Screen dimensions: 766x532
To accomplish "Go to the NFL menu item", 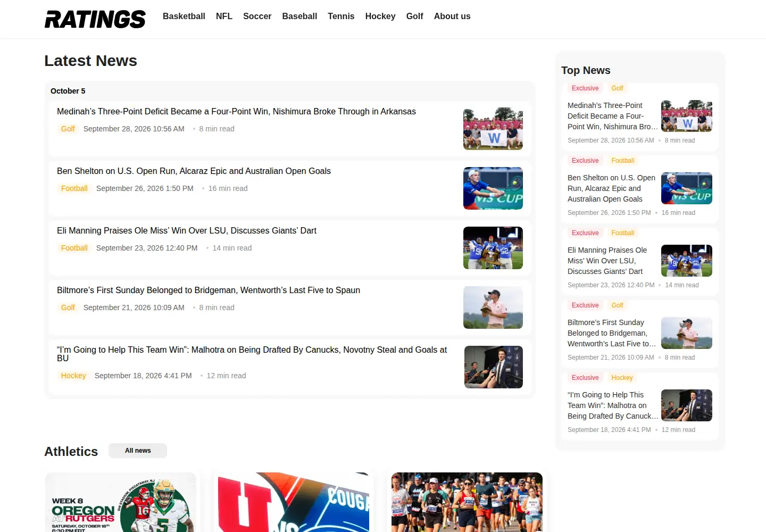I will pyautogui.click(x=224, y=16).
